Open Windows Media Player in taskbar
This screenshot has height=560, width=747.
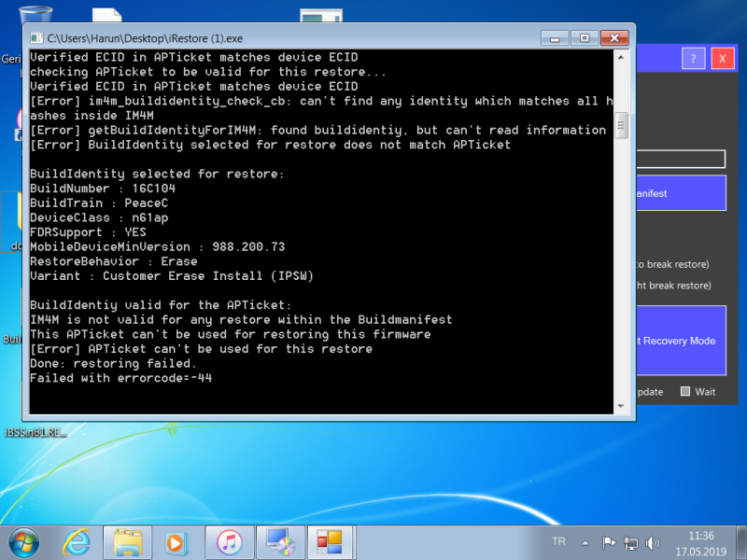176,541
